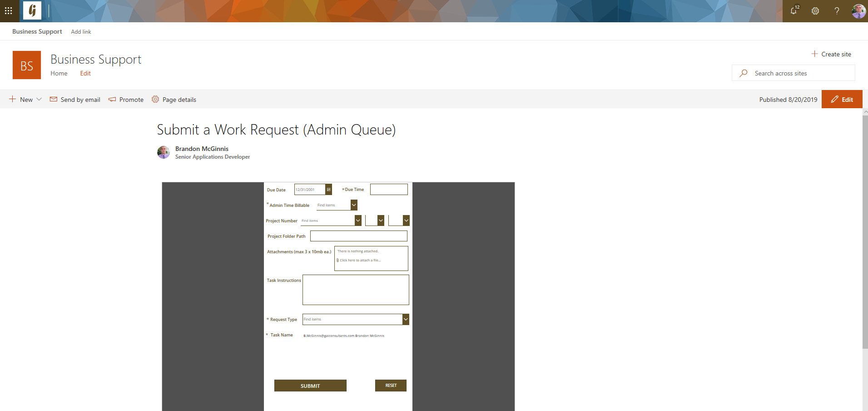This screenshot has height=411, width=868.
Task: Open the help question mark
Action: (x=837, y=10)
